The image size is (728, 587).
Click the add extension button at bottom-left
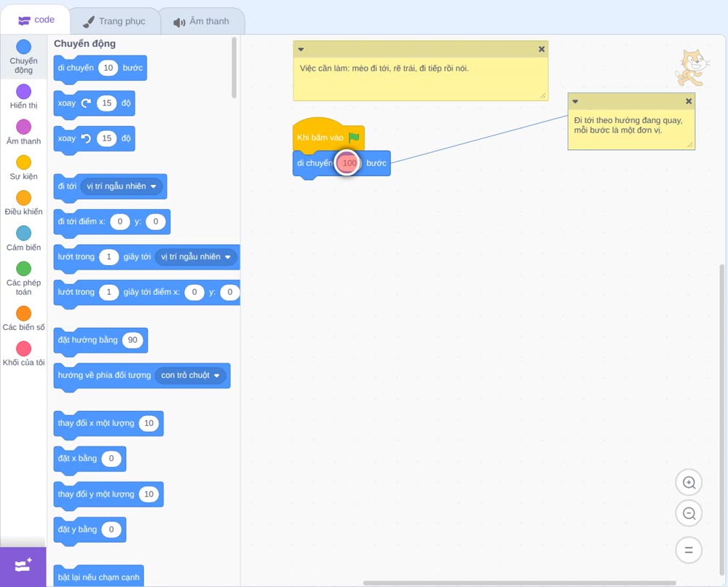23,566
